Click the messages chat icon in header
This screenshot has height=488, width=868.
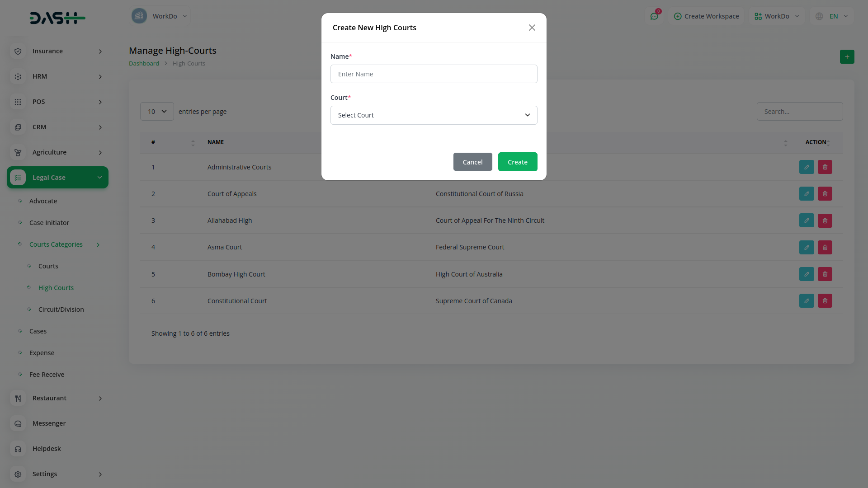tap(654, 16)
